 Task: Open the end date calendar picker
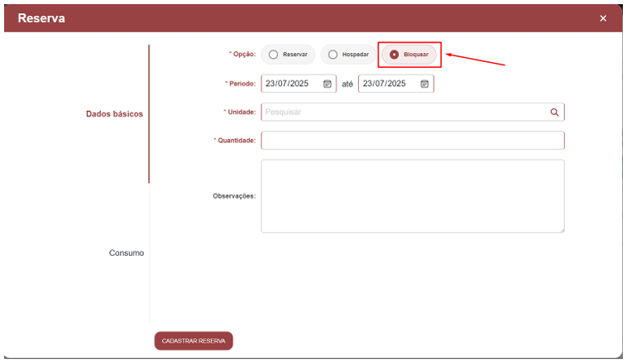424,84
